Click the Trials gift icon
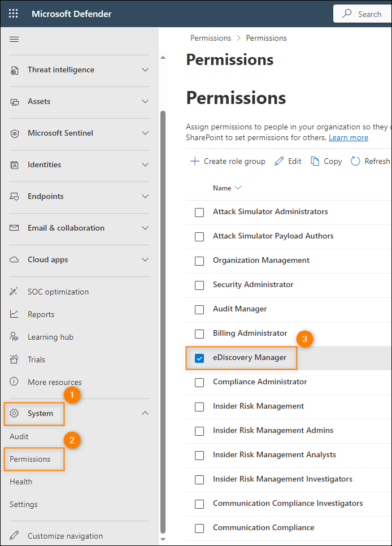Viewport: 392px width, 546px height. pyautogui.click(x=14, y=359)
